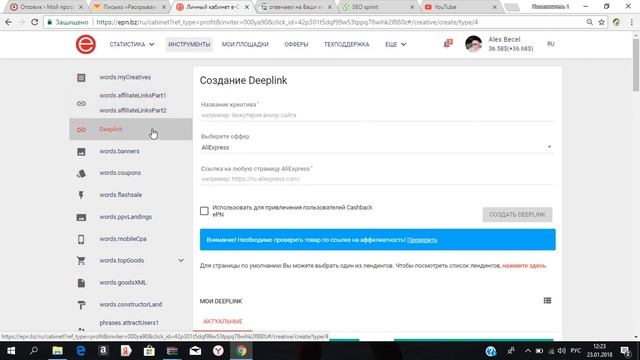This screenshot has width=640, height=360.
Task: Select the words.mobileCpa phone icon
Action: pyautogui.click(x=81, y=239)
